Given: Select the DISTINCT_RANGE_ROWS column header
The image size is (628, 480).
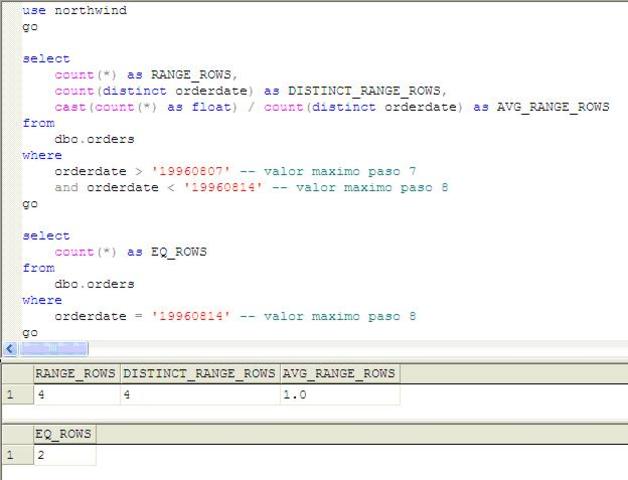Looking at the screenshot, I should coord(200,374).
